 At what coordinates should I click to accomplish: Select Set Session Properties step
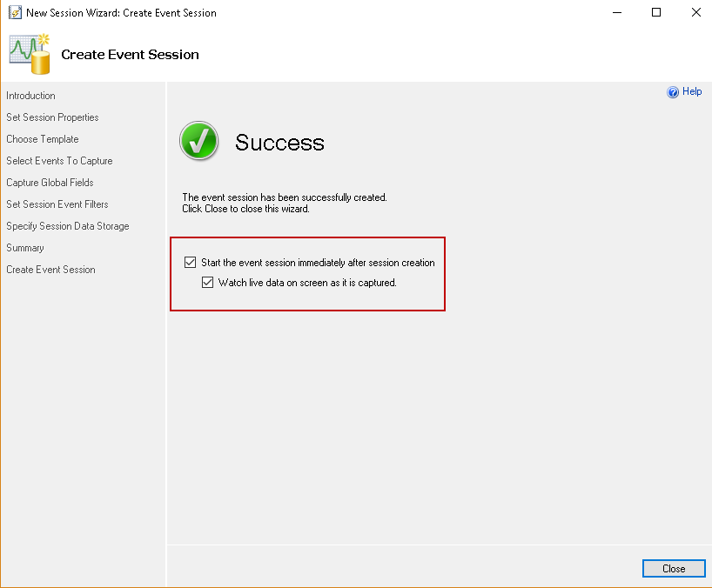pyautogui.click(x=52, y=117)
